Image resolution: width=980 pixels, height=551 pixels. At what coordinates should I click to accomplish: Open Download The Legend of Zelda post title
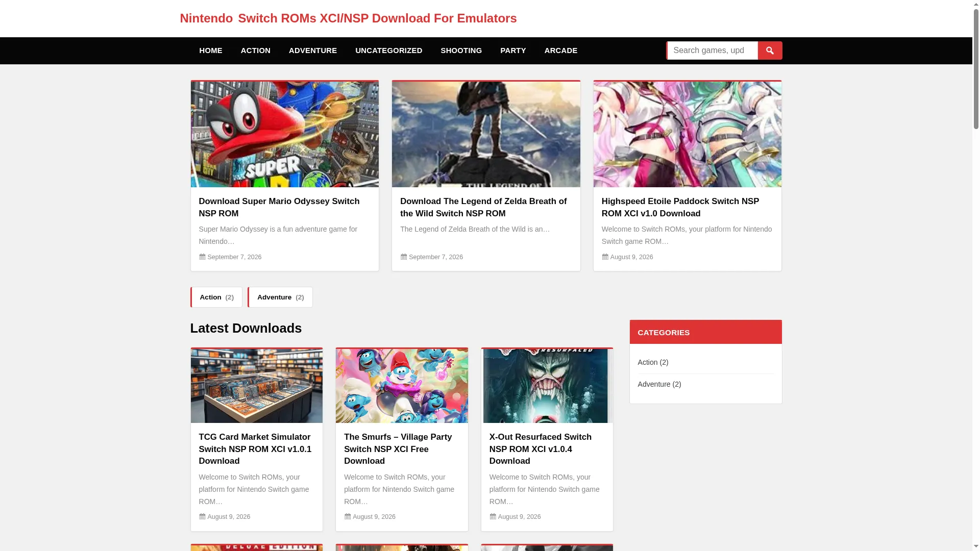[x=483, y=208]
